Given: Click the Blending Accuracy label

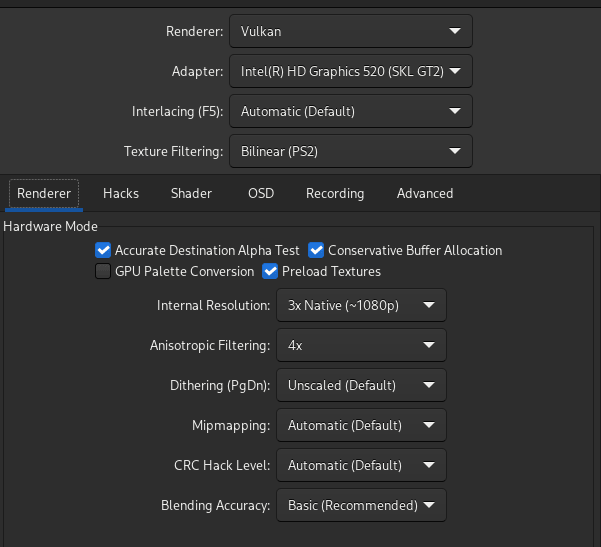Looking at the screenshot, I should tap(215, 505).
